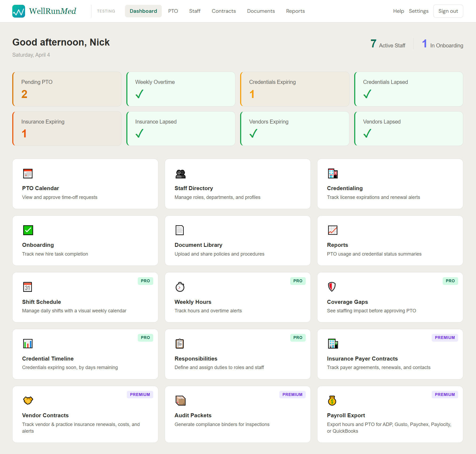This screenshot has width=476, height=454.
Task: Open the Weekly Hours stopwatch icon
Action: tap(180, 287)
